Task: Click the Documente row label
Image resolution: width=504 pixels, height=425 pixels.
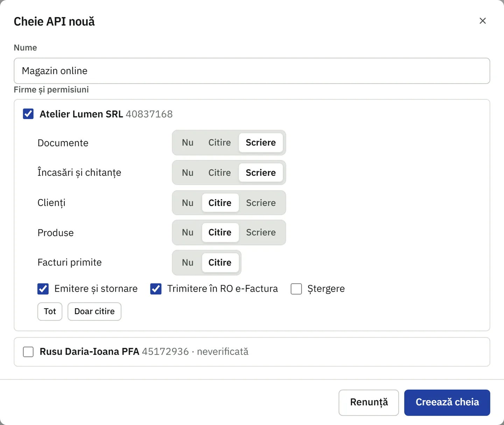Action: coord(63,143)
